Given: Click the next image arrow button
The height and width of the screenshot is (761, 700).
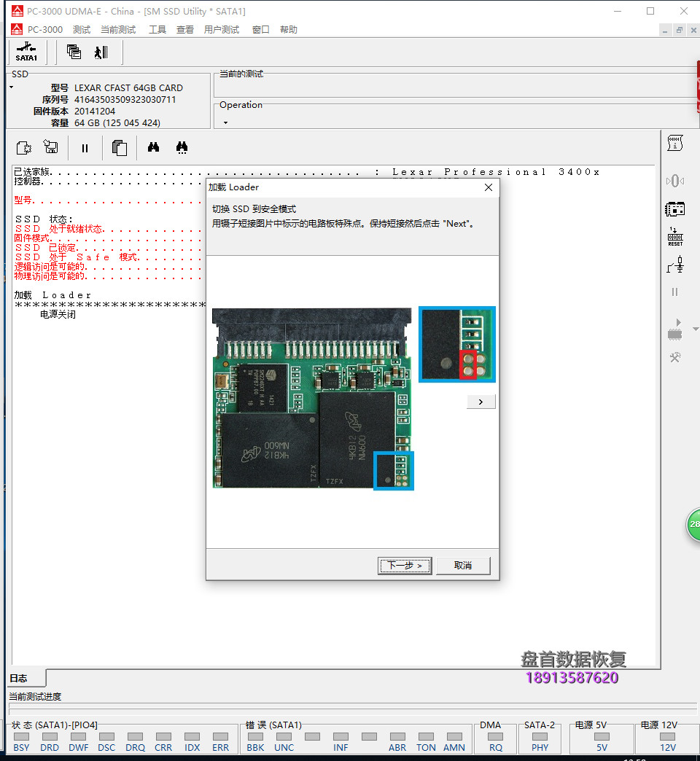Looking at the screenshot, I should click(x=481, y=402).
